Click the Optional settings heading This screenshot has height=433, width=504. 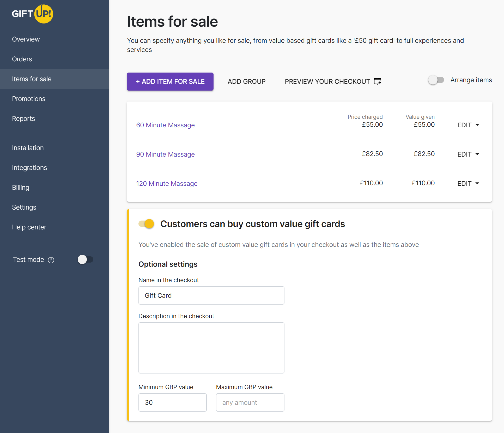(168, 264)
